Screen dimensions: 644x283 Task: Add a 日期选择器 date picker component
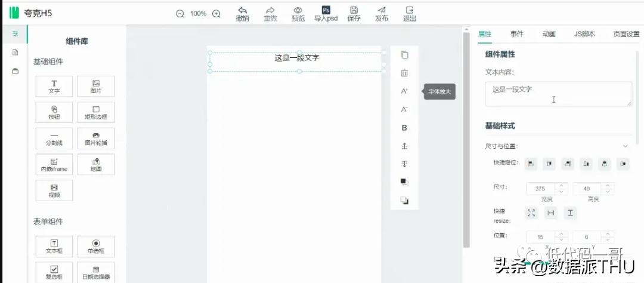(95, 272)
